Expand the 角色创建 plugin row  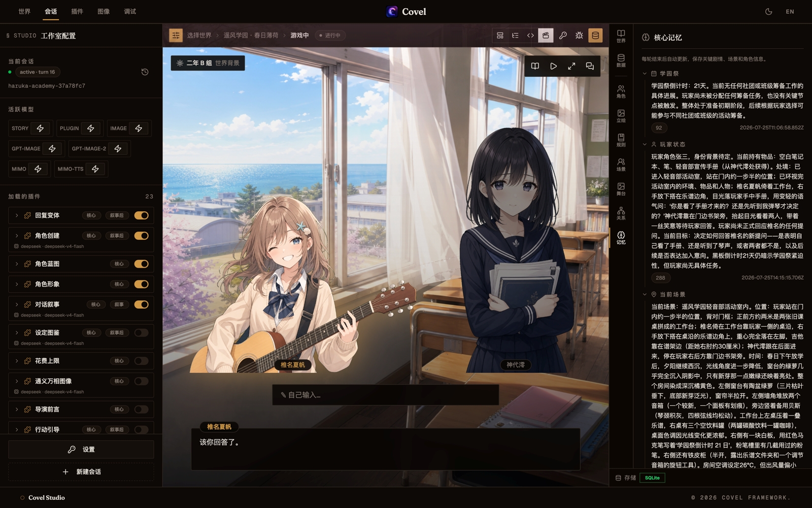17,236
